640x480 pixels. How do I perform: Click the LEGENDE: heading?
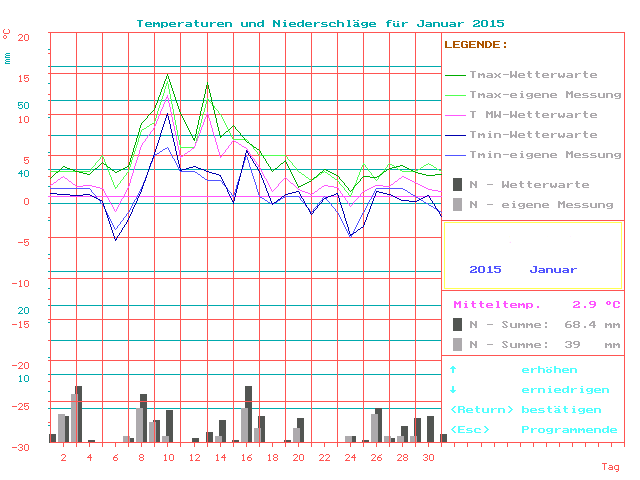pyautogui.click(x=475, y=45)
